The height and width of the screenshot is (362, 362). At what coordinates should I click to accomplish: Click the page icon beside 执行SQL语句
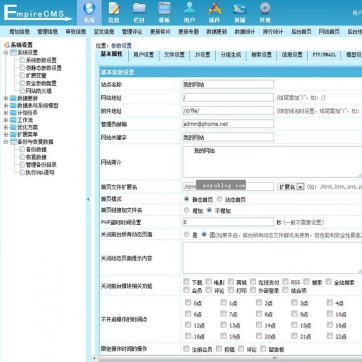click(22, 172)
